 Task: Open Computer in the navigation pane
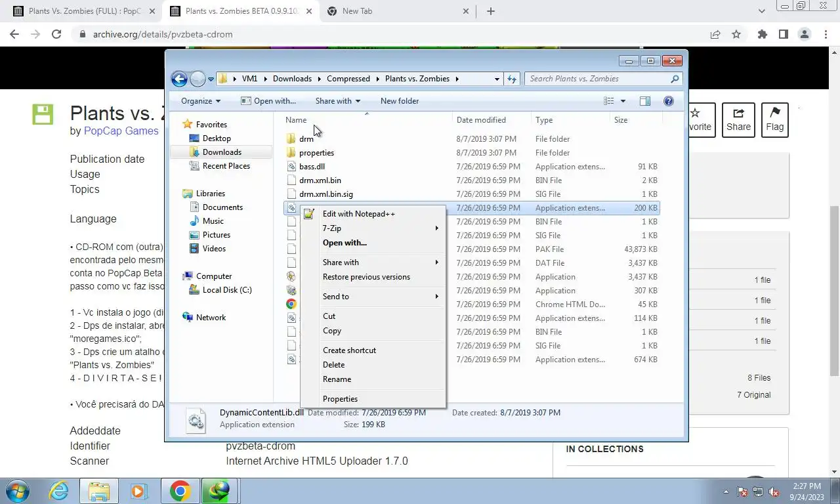214,276
